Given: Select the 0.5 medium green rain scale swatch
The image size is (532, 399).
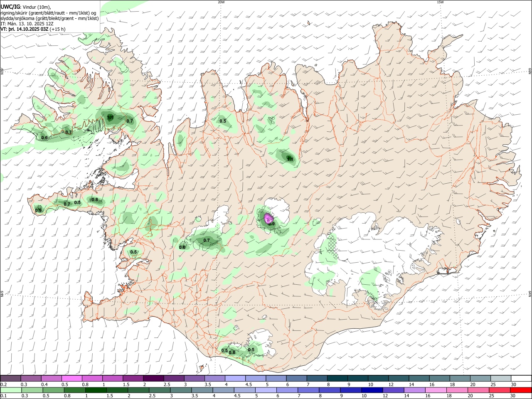Looking at the screenshot, I should tap(54, 390).
